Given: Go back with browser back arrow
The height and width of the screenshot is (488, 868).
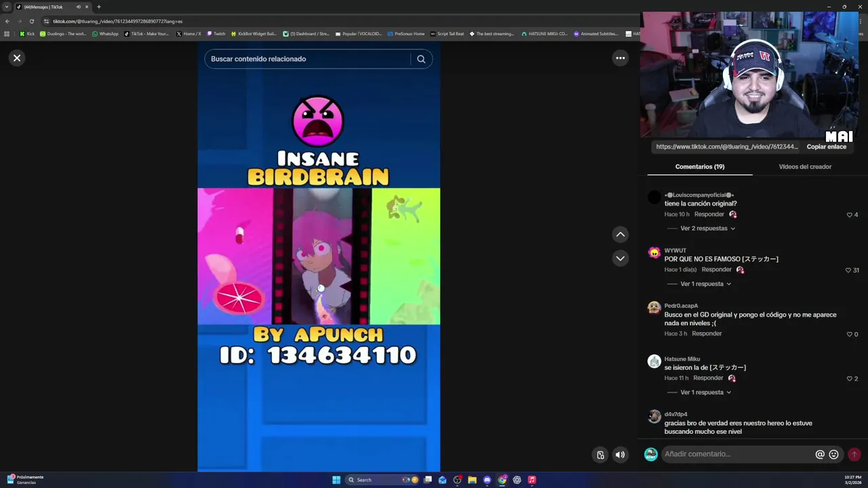Looking at the screenshot, I should [7, 21].
